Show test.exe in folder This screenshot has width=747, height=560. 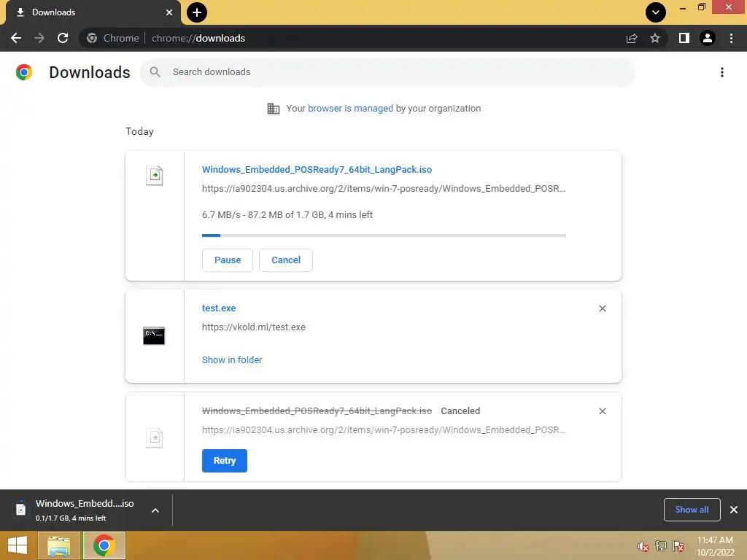pos(232,360)
